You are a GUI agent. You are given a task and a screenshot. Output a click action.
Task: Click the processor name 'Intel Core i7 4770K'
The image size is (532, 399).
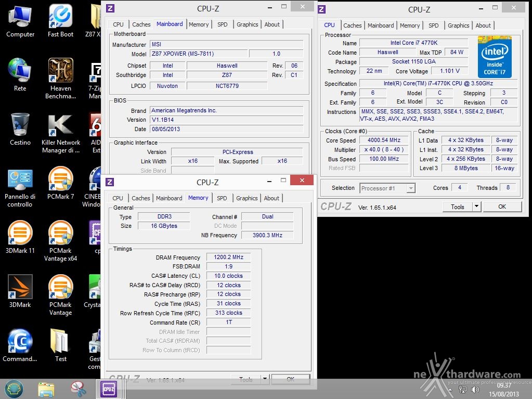(413, 43)
